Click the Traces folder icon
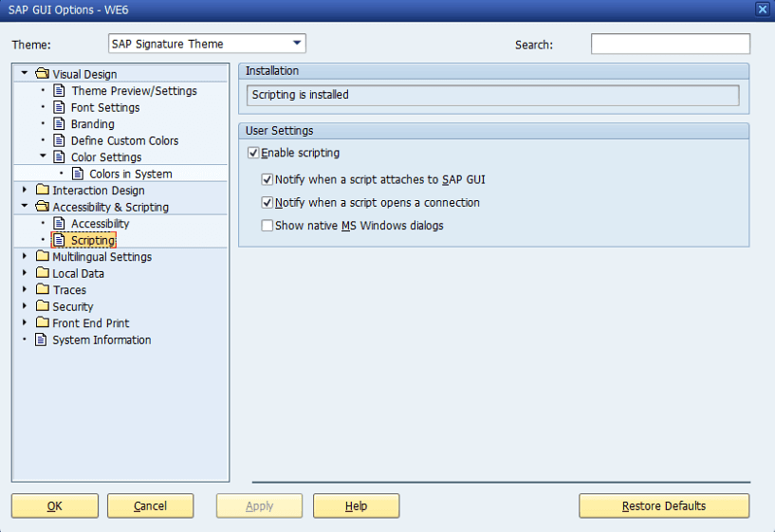Image resolution: width=775 pixels, height=532 pixels. [43, 289]
